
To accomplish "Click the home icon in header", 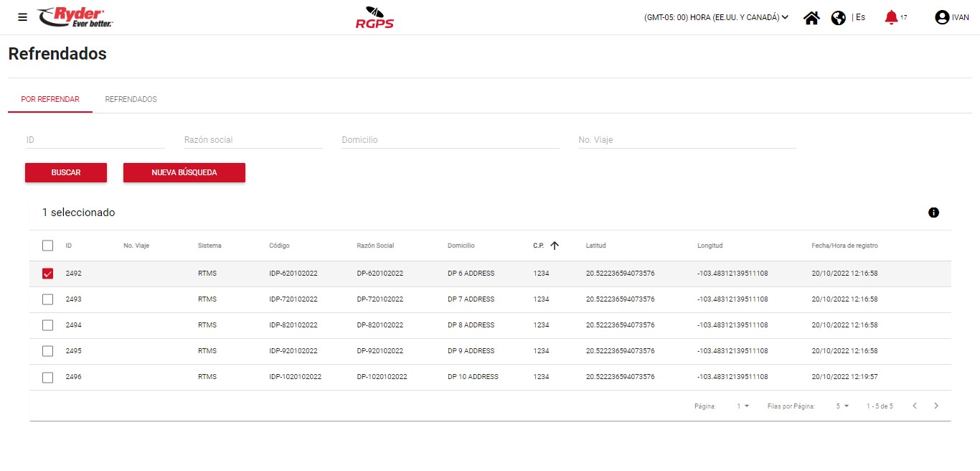I will pyautogui.click(x=811, y=18).
